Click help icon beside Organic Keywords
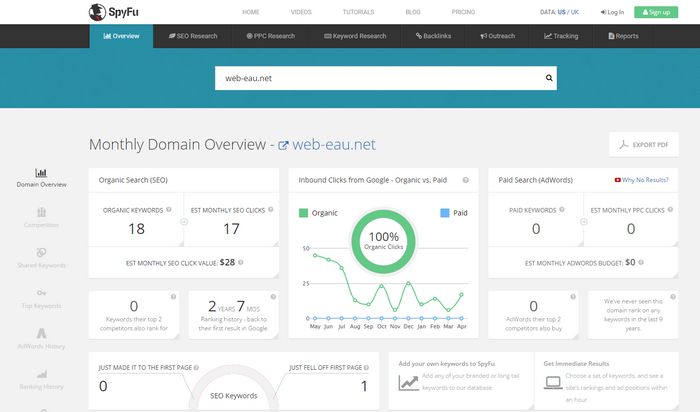Viewport: 700px width, 412px height. click(169, 209)
